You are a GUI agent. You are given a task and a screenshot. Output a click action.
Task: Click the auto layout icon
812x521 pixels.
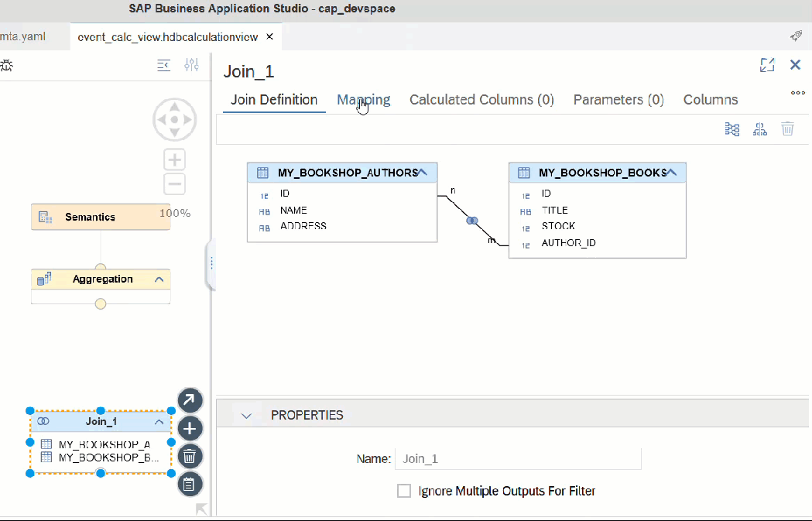pos(731,129)
